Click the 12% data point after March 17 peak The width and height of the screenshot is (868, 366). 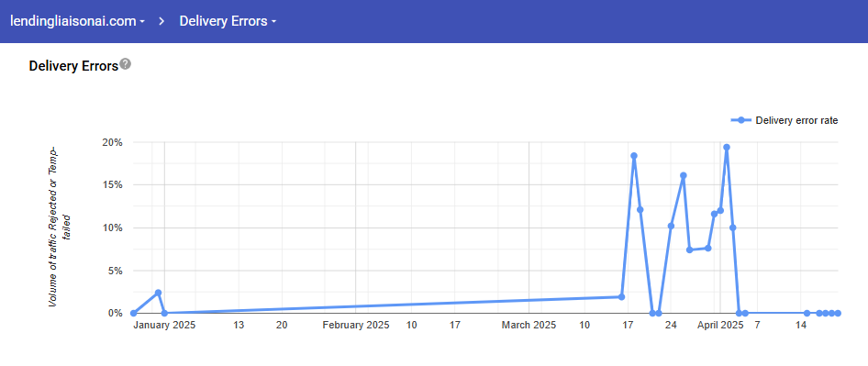pyautogui.click(x=640, y=210)
